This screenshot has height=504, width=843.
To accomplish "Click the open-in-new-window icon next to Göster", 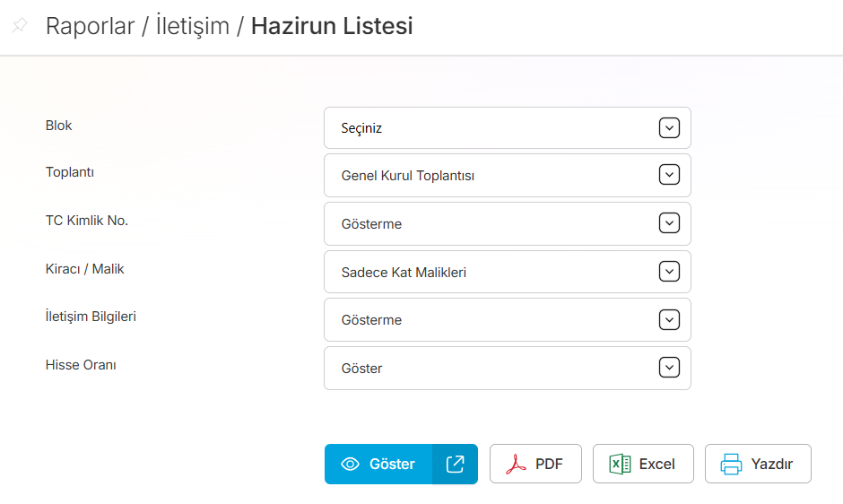I will pos(455,464).
